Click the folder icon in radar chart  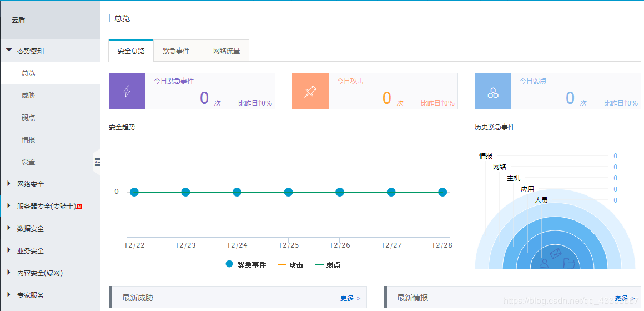point(569,263)
